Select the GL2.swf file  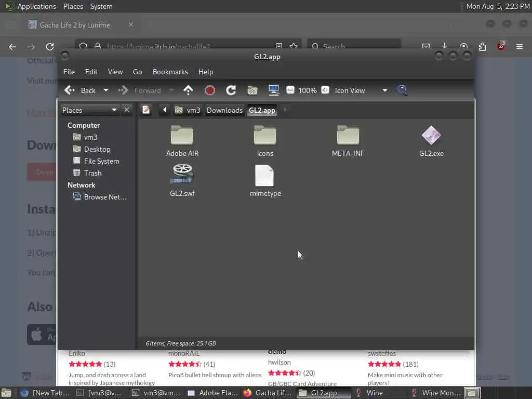[182, 180]
